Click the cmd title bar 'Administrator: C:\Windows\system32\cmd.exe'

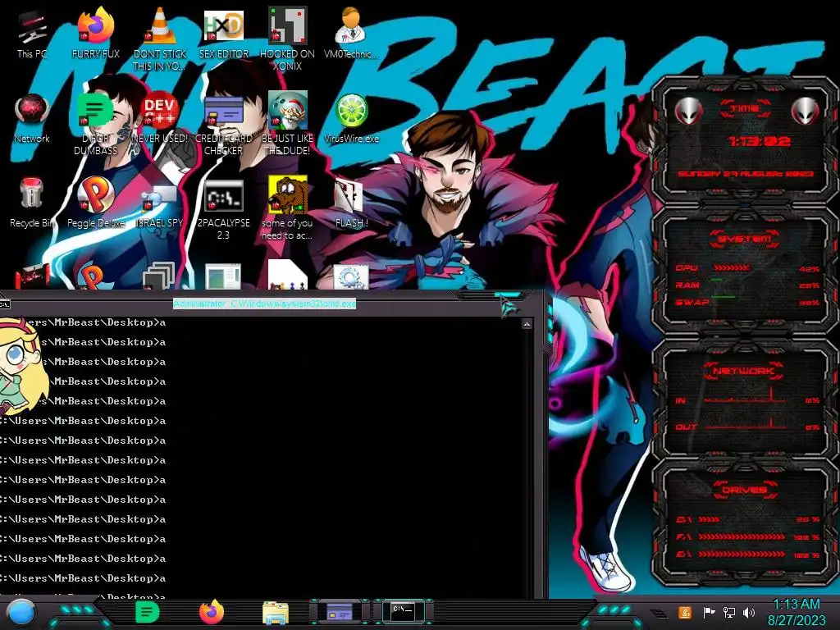pos(265,304)
